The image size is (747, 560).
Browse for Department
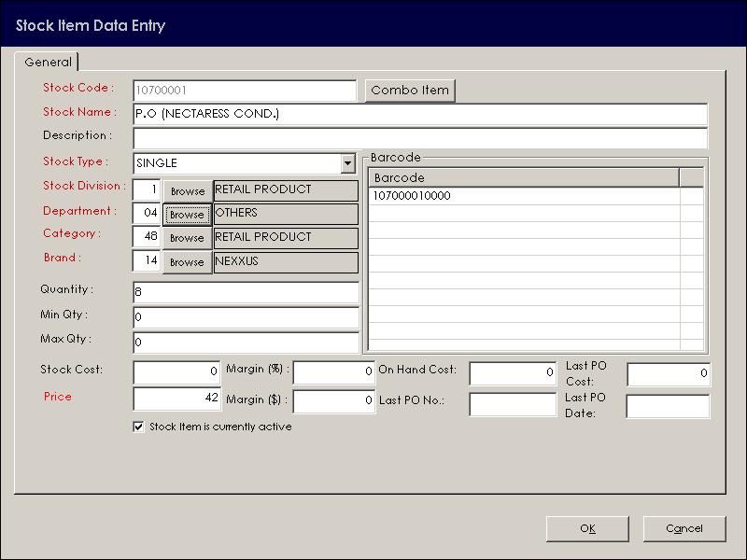188,215
